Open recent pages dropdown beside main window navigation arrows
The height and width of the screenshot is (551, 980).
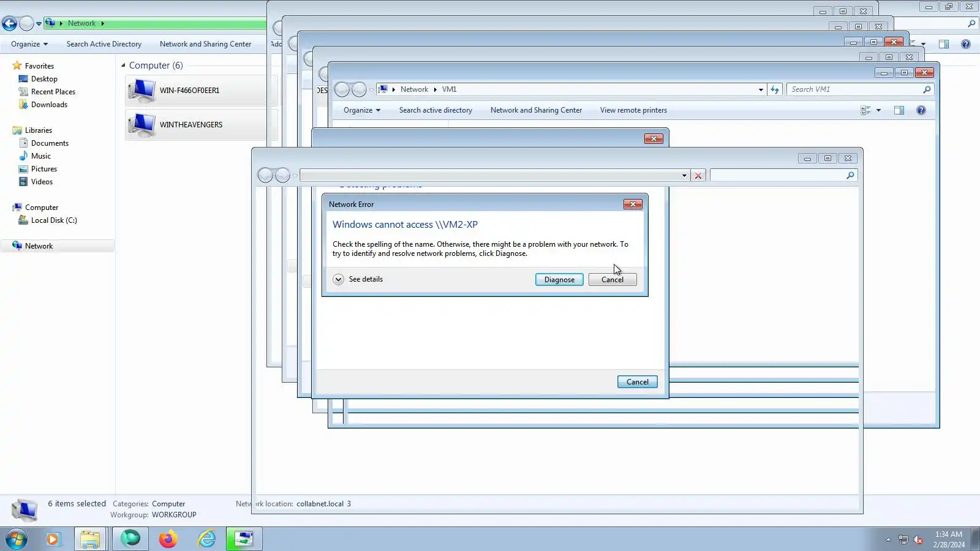pyautogui.click(x=39, y=24)
